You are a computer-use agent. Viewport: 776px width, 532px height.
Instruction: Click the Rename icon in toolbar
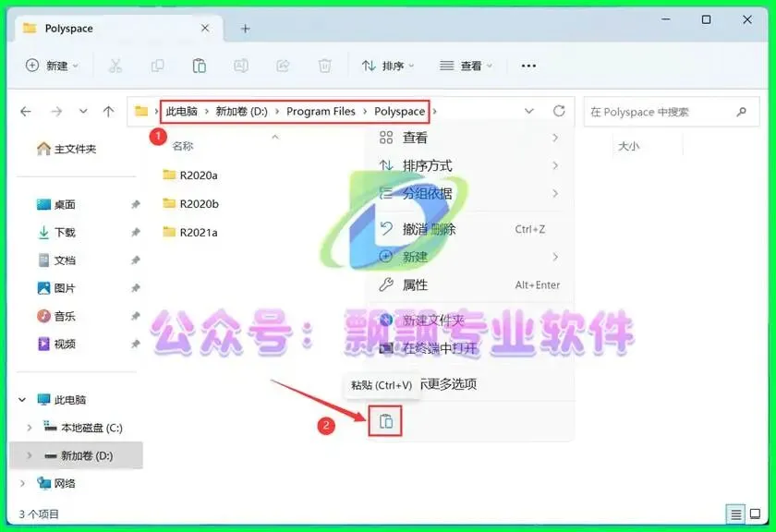point(241,66)
